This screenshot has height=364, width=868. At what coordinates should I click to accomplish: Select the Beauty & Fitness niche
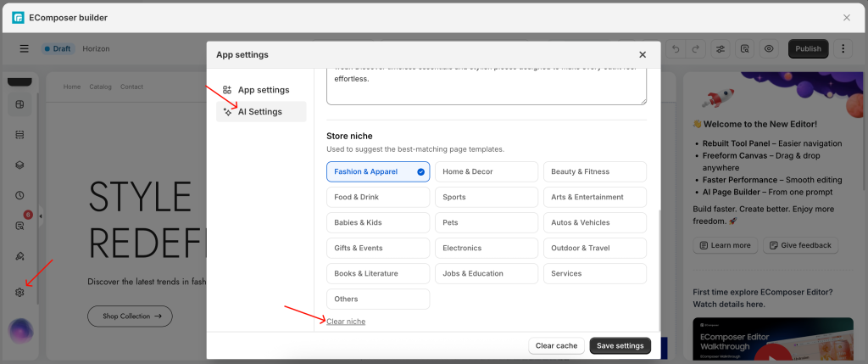tap(595, 171)
